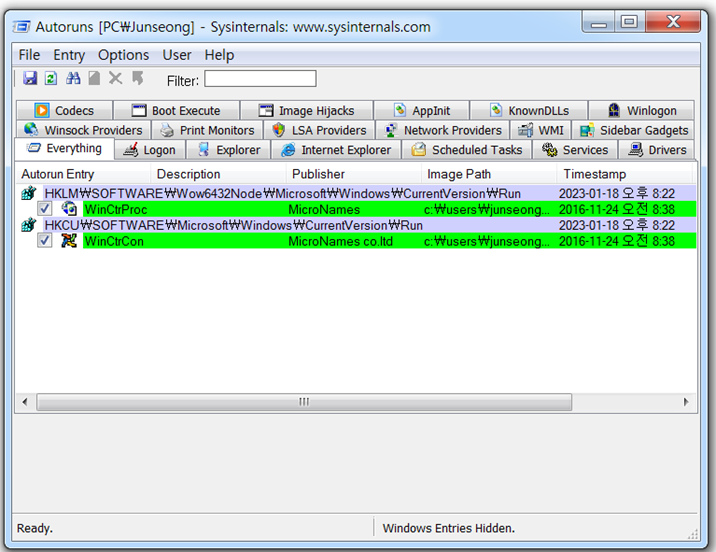Click the WinCtrCon entry icon

click(x=69, y=241)
